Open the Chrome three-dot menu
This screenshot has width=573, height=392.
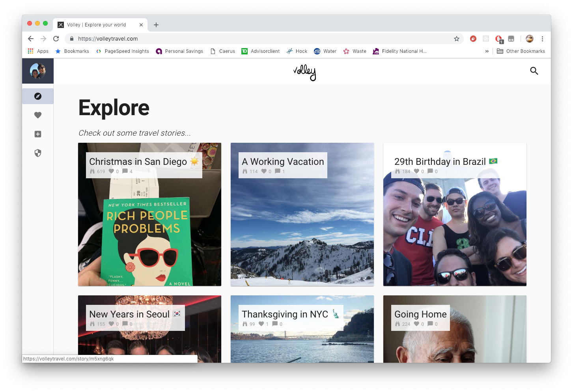pos(542,39)
